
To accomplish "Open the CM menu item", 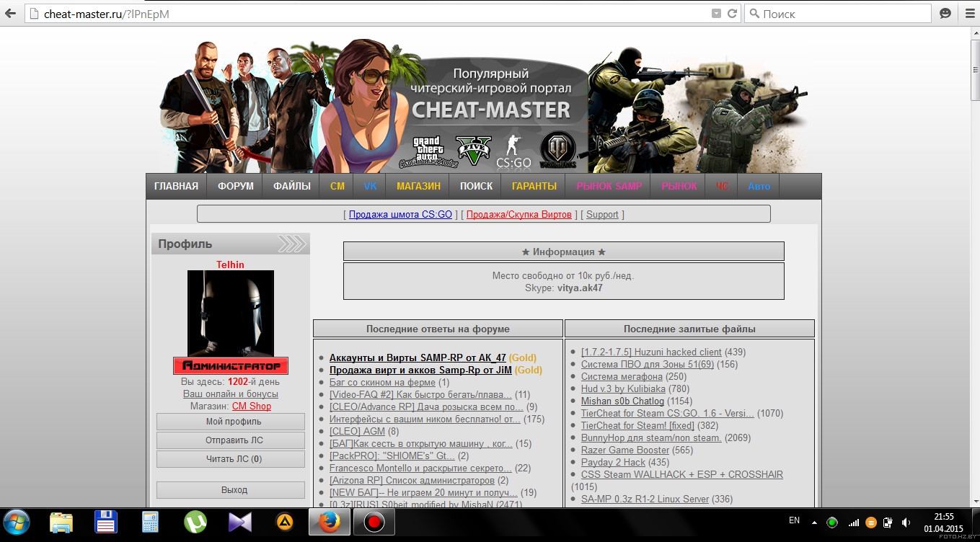I will point(337,186).
